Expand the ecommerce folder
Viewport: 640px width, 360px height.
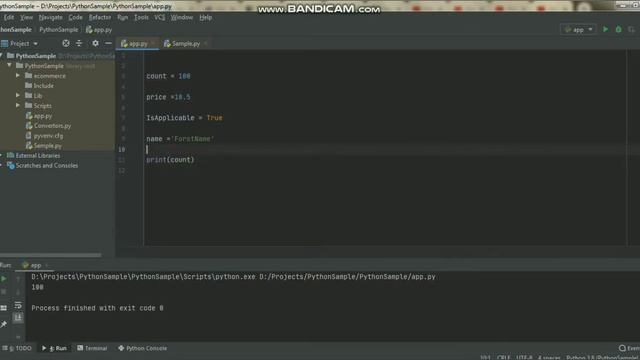[x=18, y=76]
